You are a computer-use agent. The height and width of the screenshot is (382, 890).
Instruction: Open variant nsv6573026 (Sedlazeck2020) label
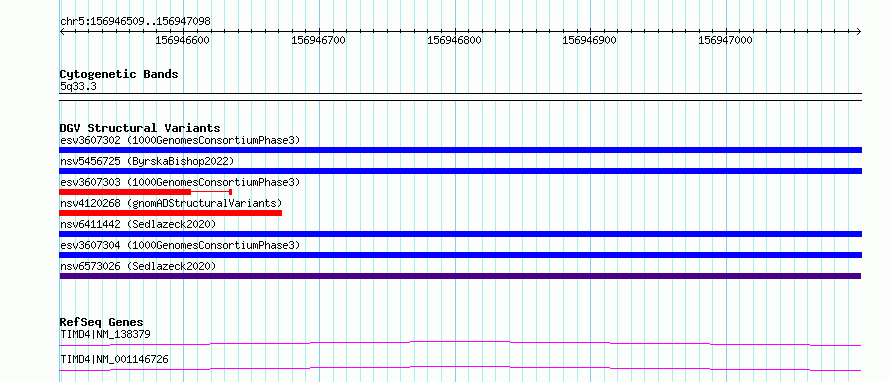coord(138,266)
